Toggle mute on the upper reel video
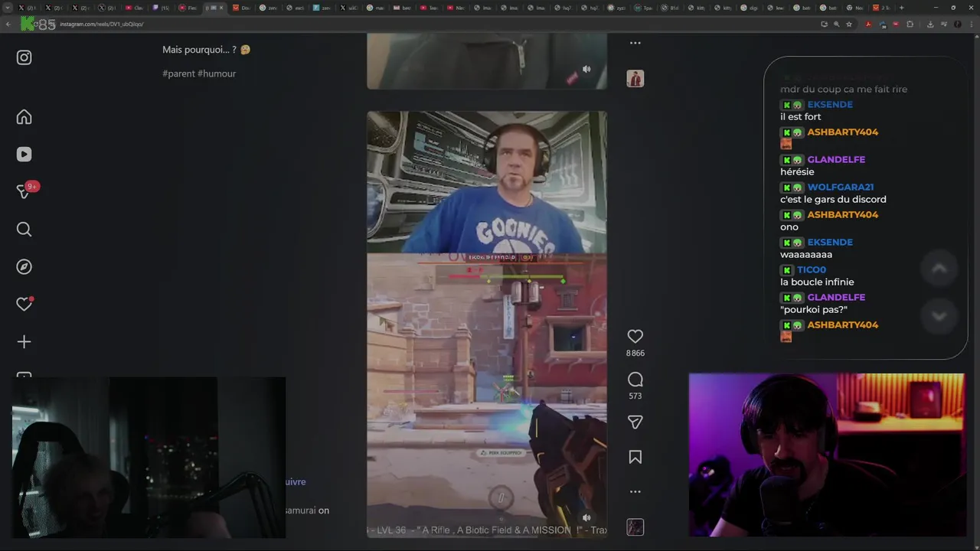Viewport: 980px width, 551px height. [586, 69]
